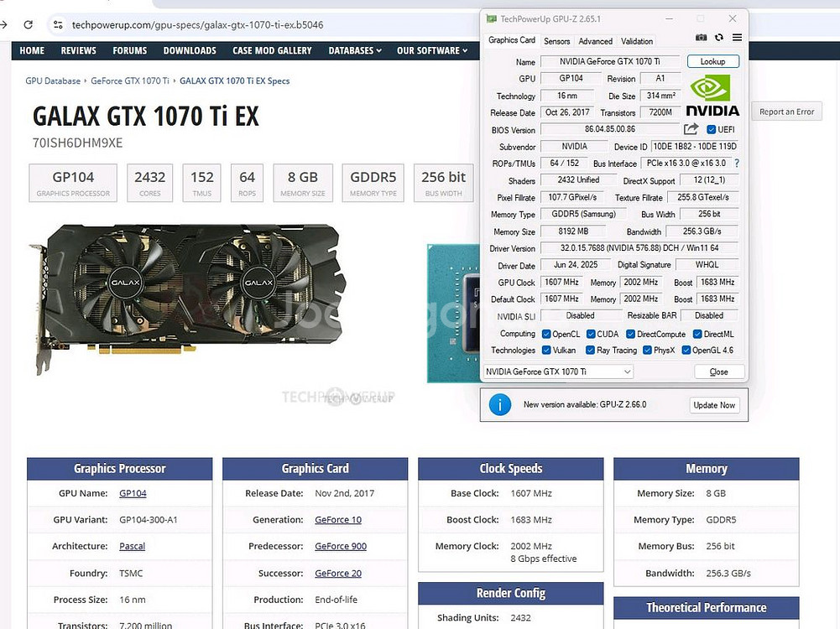Click the 70ISH6DHM9XE model number text
This screenshot has height=629, width=840.
(78, 143)
